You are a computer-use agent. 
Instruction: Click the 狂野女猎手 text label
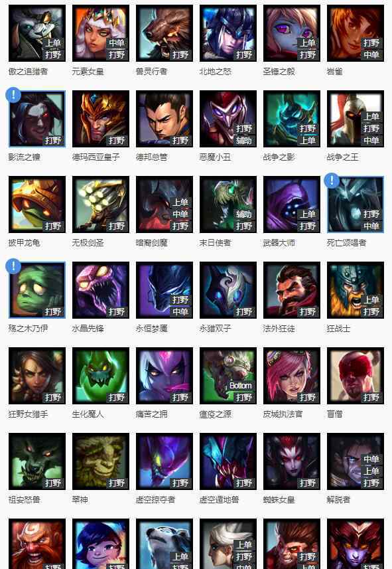[28, 414]
